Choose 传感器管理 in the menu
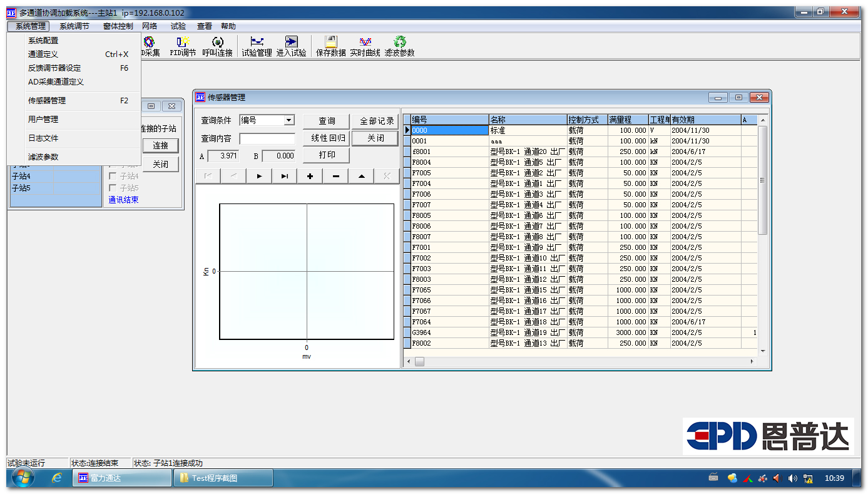 pyautogui.click(x=74, y=101)
